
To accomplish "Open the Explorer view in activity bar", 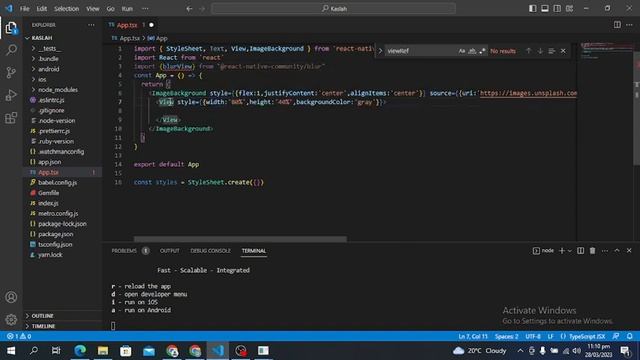I will (x=11, y=28).
